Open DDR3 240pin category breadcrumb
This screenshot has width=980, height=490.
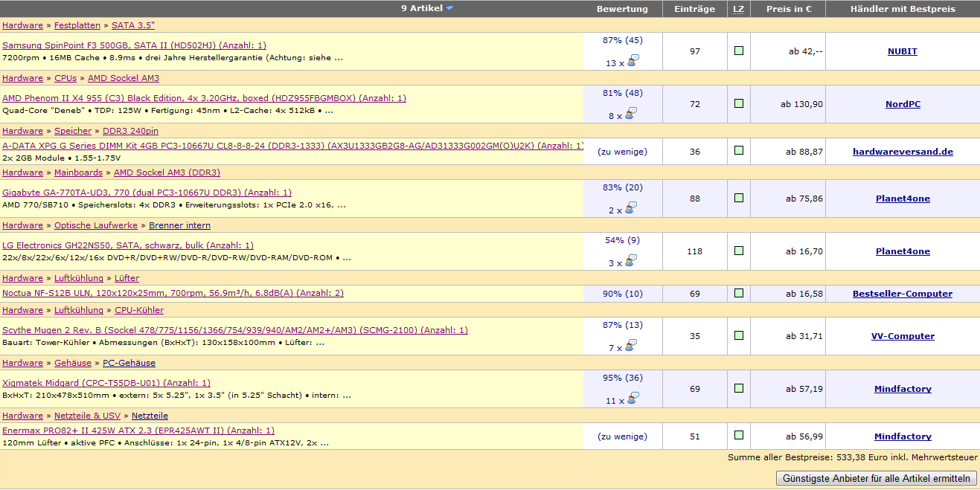click(x=130, y=131)
